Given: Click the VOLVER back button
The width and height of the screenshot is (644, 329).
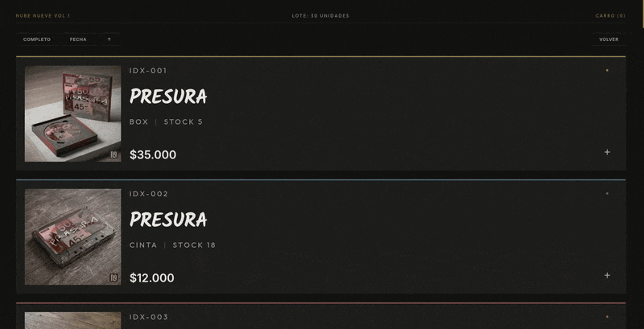Looking at the screenshot, I should coord(609,39).
